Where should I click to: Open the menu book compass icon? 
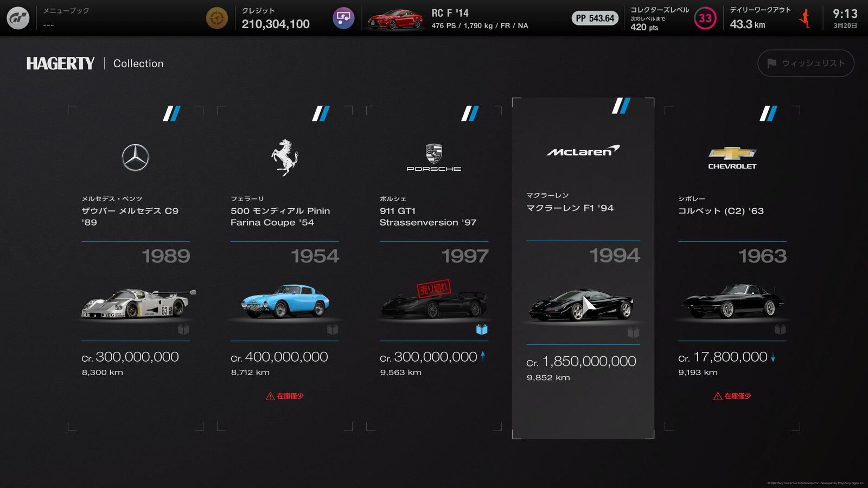217,18
